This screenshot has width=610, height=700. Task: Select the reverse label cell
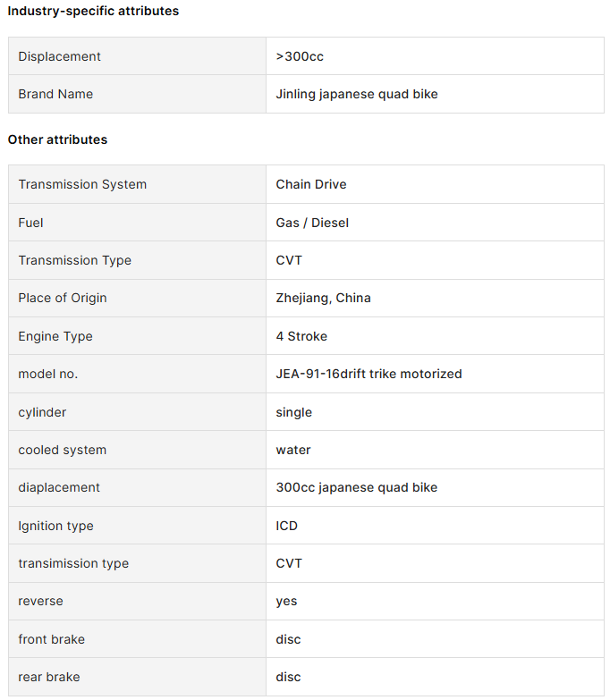(x=137, y=601)
